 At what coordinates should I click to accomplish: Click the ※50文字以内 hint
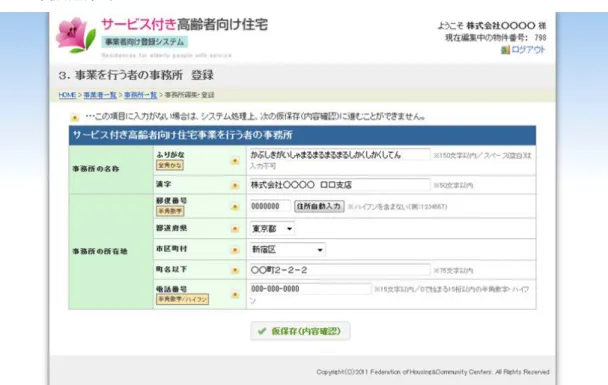(x=453, y=185)
